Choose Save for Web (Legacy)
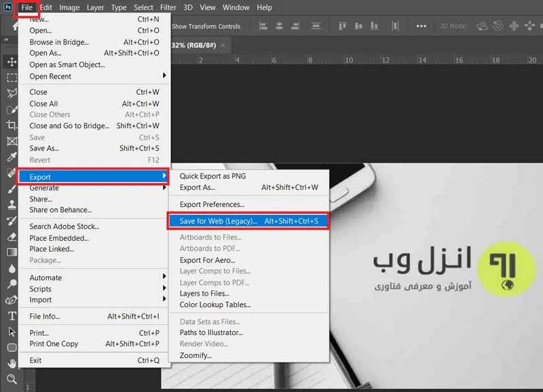 coord(248,221)
